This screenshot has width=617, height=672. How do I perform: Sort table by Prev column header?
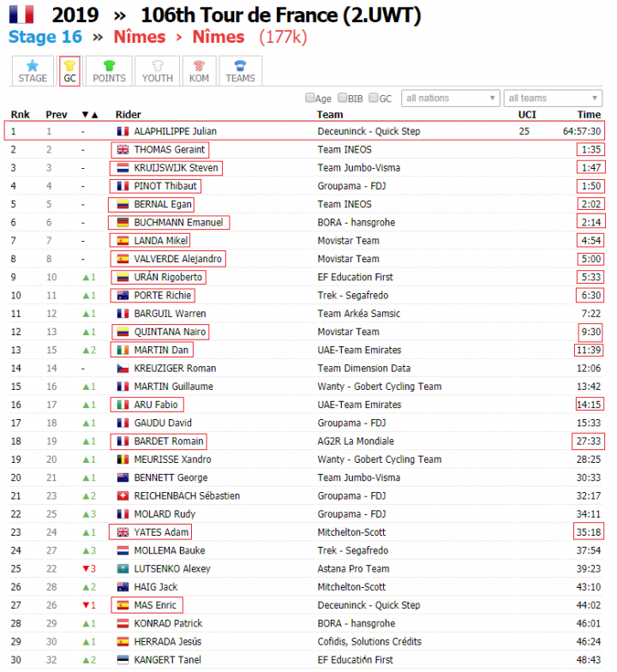pyautogui.click(x=57, y=115)
